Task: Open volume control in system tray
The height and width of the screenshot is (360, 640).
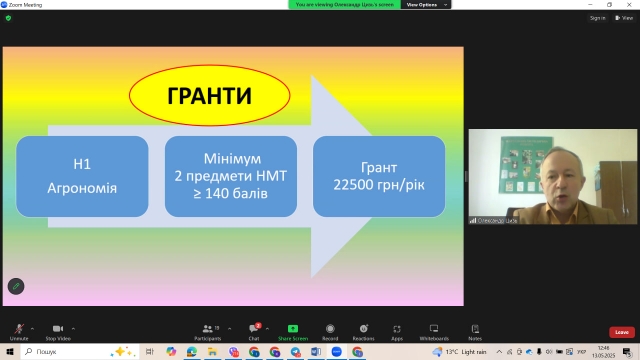Action: 549,351
